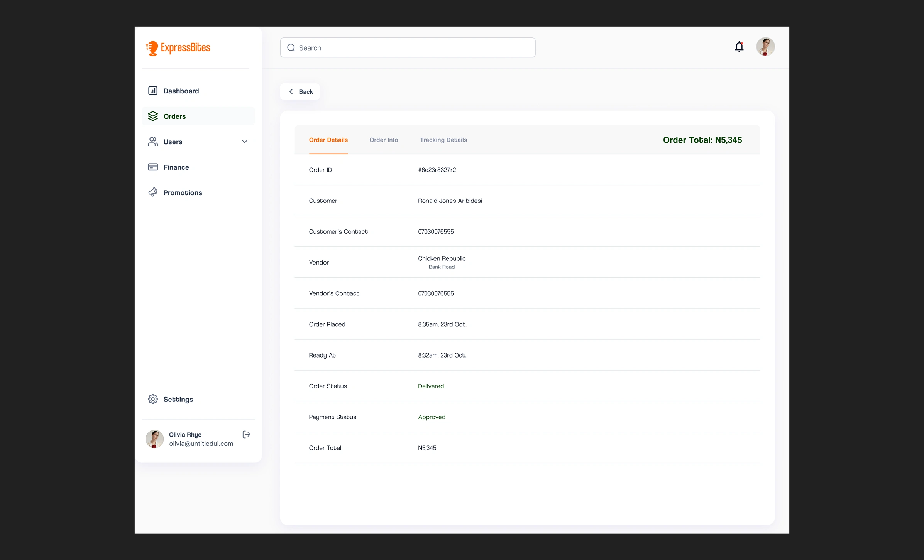
Task: Click the ExpressBites logo
Action: coord(178,48)
